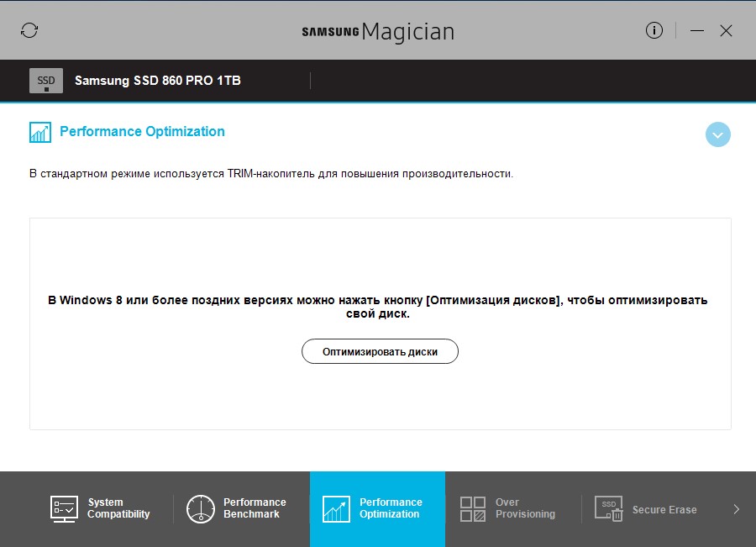The height and width of the screenshot is (547, 756).
Task: Click the Over Provisioning grid icon
Action: [472, 509]
